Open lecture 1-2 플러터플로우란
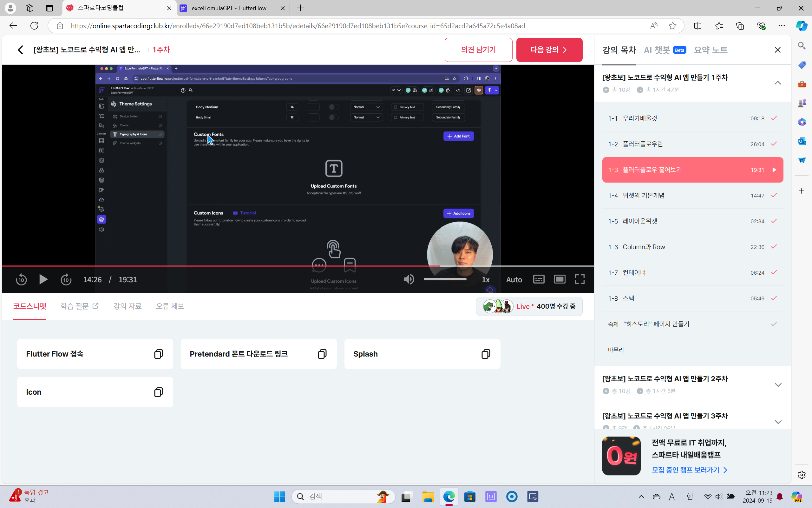The width and height of the screenshot is (812, 508). click(692, 144)
